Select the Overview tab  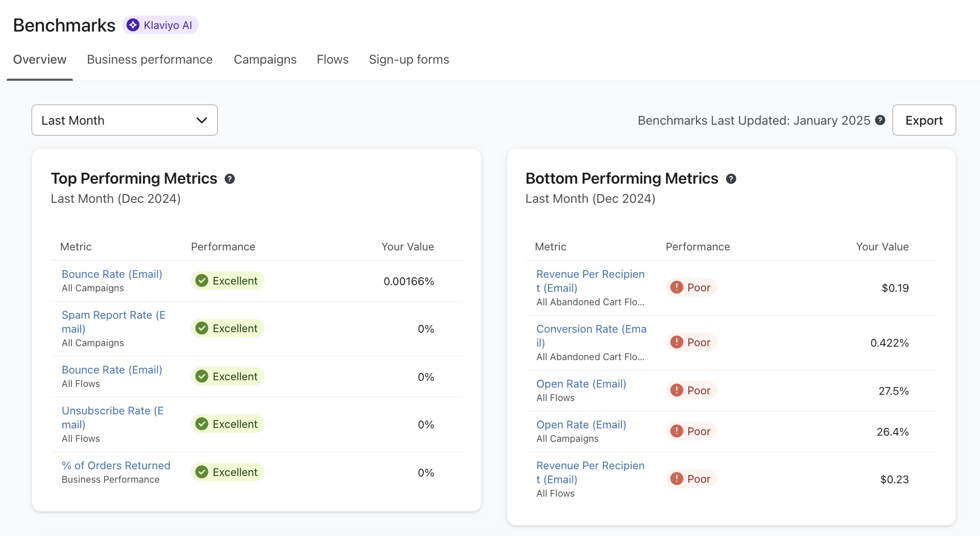tap(40, 59)
